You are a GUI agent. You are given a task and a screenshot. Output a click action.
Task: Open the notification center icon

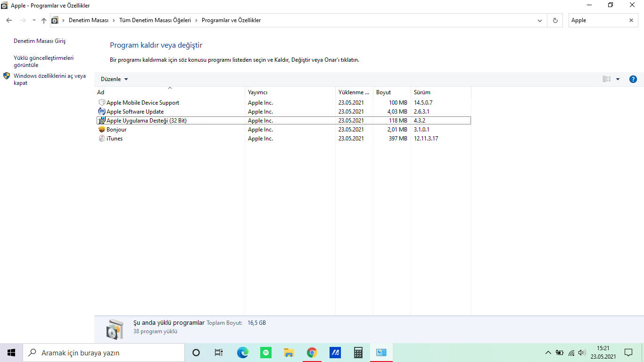click(628, 353)
